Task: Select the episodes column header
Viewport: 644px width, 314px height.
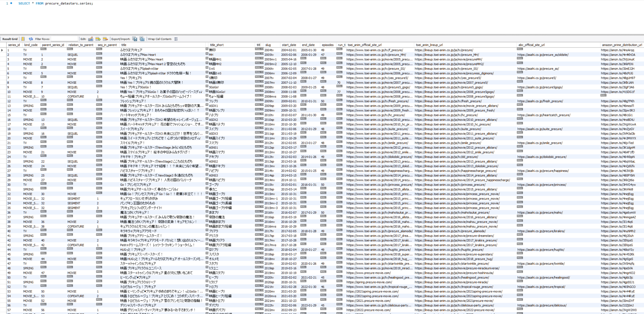Action: 328,45
